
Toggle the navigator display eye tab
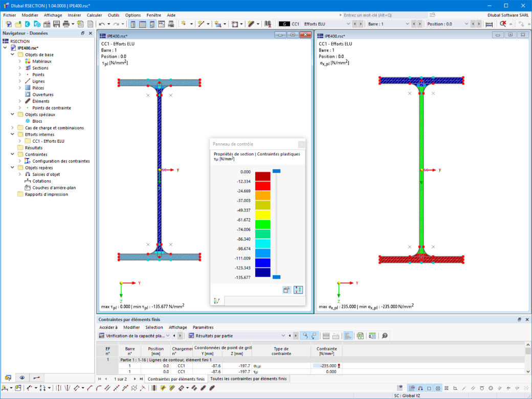[22, 378]
